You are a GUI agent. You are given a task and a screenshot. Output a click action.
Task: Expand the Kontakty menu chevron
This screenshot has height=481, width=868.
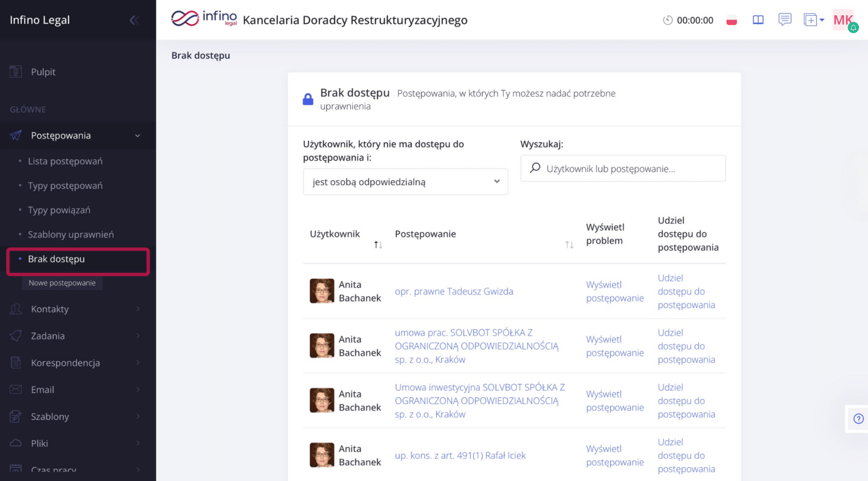pos(138,309)
